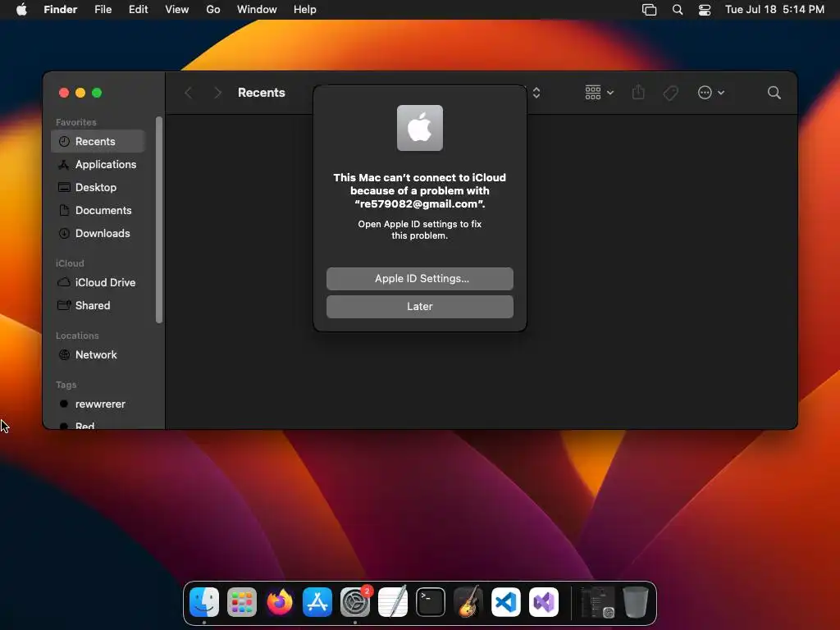Open the File menu

click(x=103, y=10)
